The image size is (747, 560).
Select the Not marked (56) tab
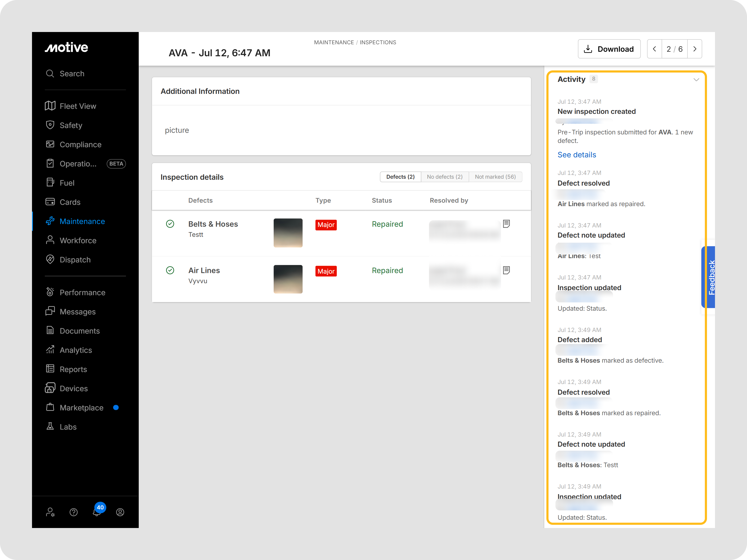495,177
